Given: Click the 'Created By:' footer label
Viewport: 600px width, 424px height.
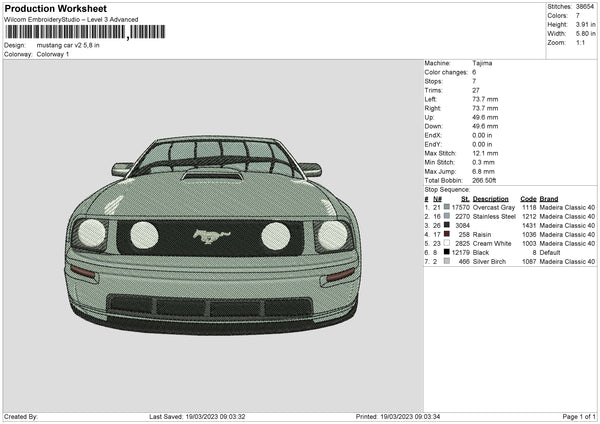Looking at the screenshot, I should [21, 416].
